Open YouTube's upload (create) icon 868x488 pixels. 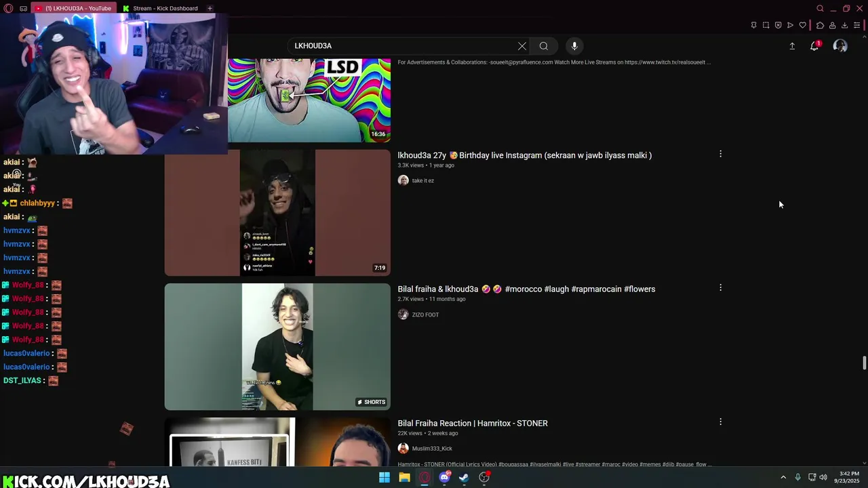[x=792, y=46]
